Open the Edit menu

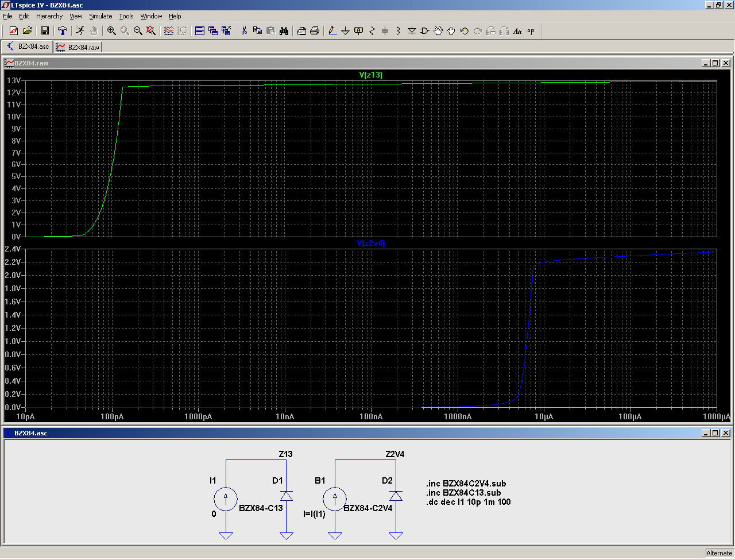click(x=24, y=16)
